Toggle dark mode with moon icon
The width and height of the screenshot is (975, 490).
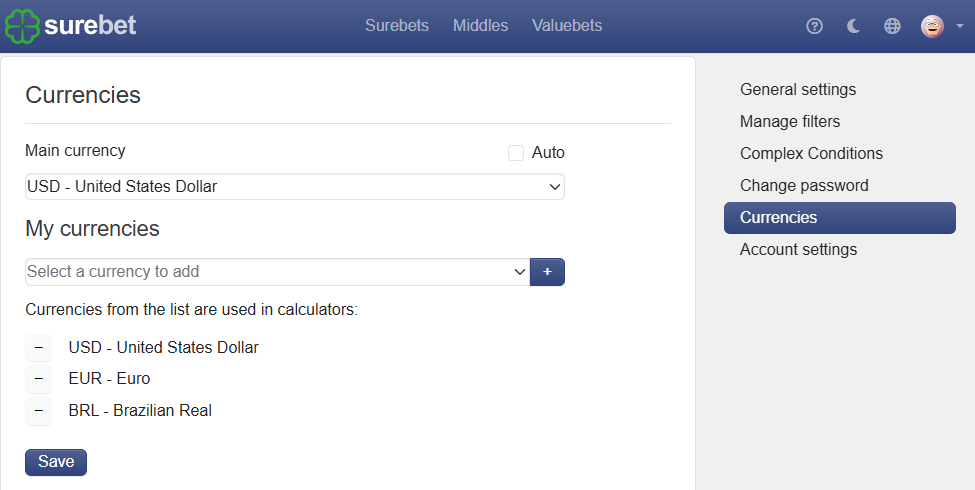pos(853,26)
